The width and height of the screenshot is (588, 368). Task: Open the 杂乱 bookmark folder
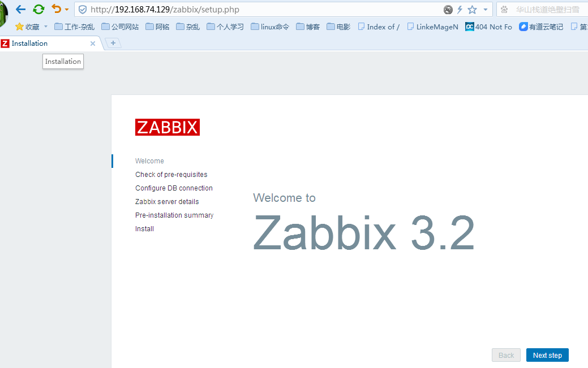188,27
